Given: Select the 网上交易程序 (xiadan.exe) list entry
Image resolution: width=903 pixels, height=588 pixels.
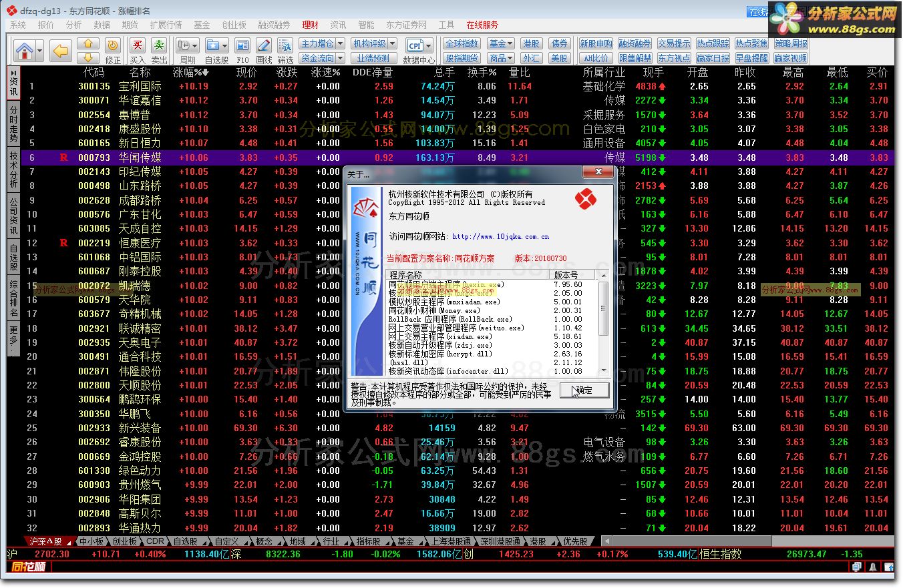Looking at the screenshot, I should pyautogui.click(x=440, y=336).
